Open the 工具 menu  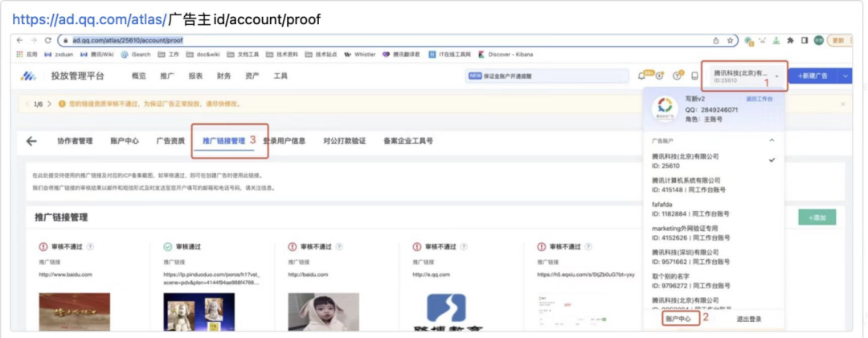(x=280, y=76)
